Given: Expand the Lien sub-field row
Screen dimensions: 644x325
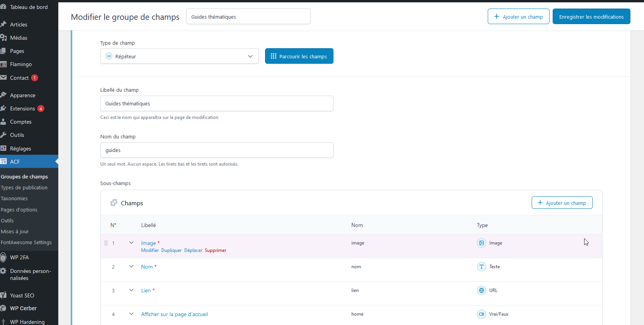Looking at the screenshot, I should (131, 290).
